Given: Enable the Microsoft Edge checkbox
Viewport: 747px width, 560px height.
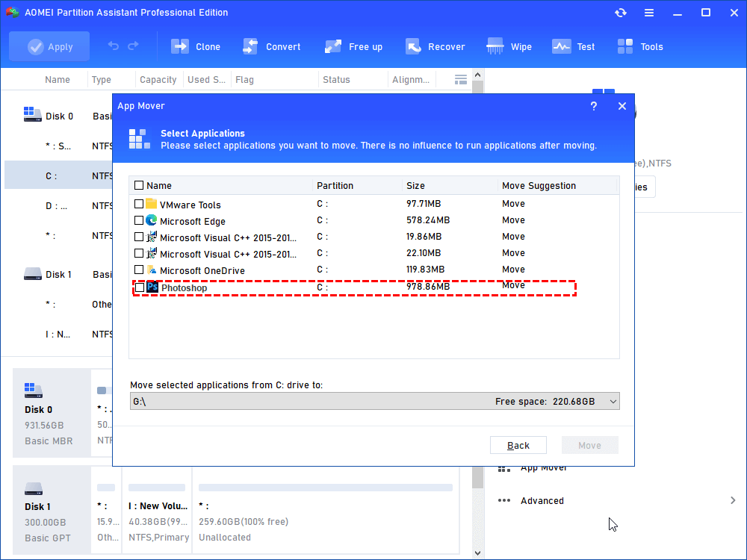Looking at the screenshot, I should click(x=139, y=220).
